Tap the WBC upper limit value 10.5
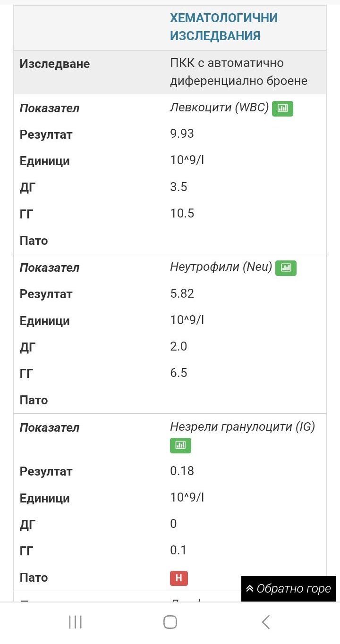Screen dimensions: 340x644 [x=182, y=213]
